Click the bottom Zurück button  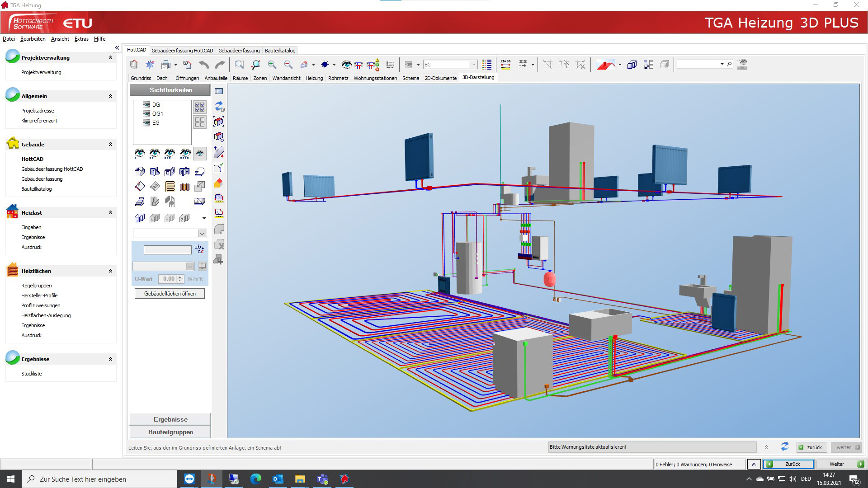[788, 464]
